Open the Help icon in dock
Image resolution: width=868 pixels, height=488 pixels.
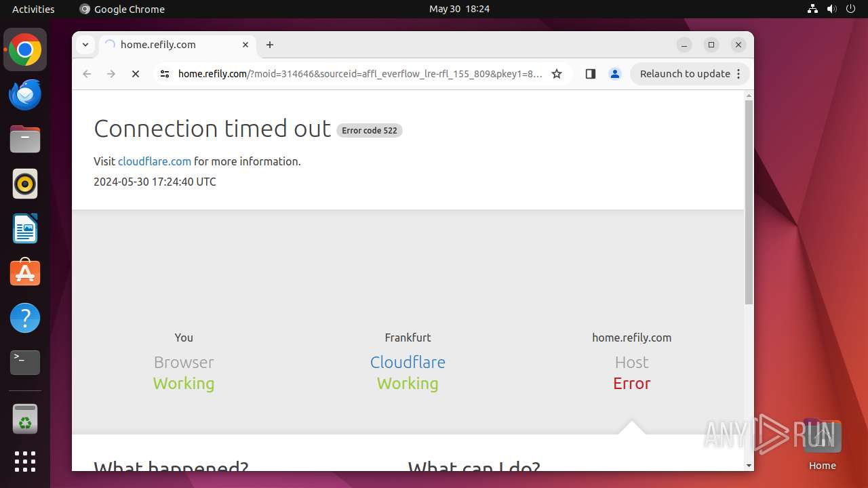(25, 318)
